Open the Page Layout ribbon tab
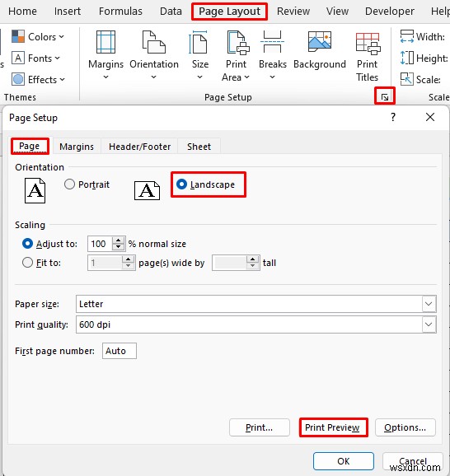450x476 pixels. point(229,12)
